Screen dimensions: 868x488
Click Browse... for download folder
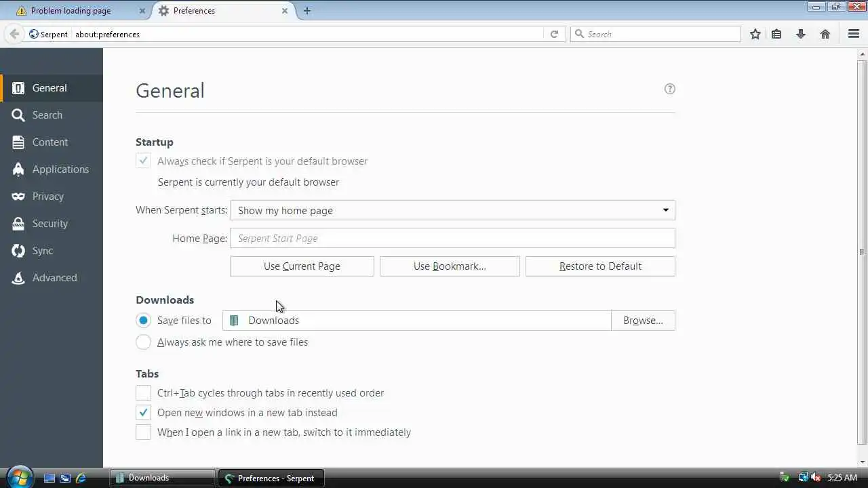click(643, 321)
